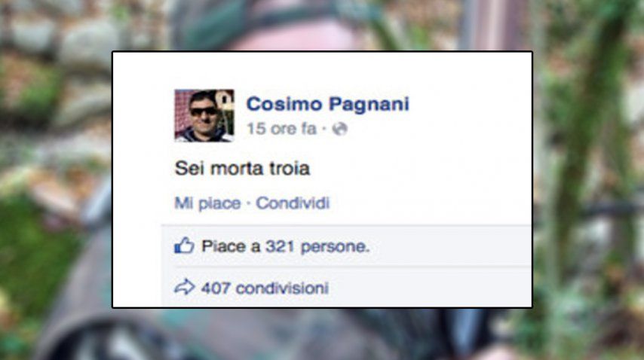Click the number "407" in the shares count
Screen dimensions: 644x360
[216, 288]
